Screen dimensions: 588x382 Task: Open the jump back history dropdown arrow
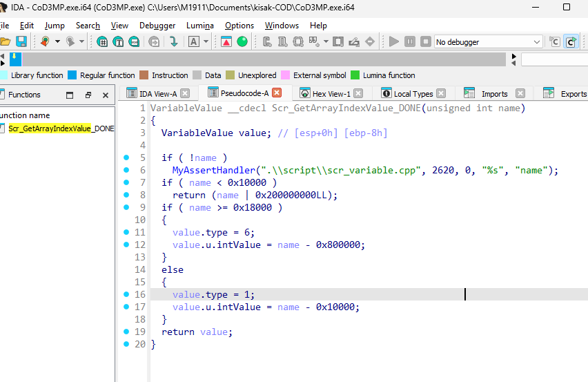tap(57, 41)
